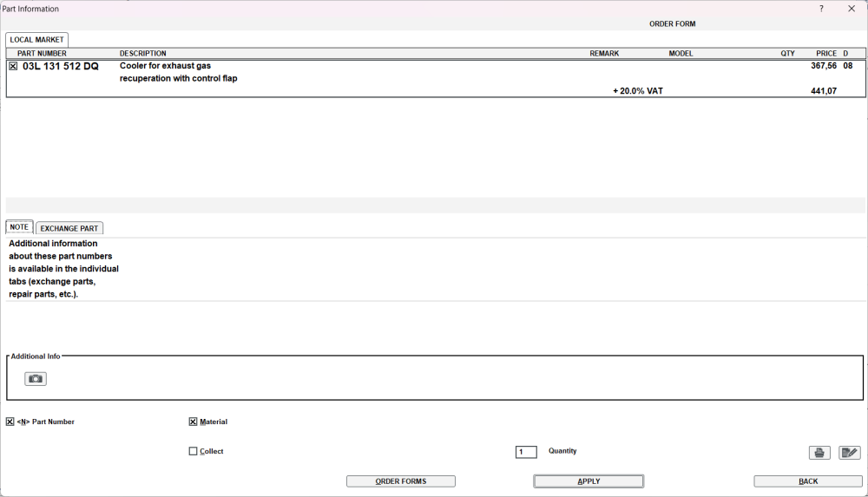Select the LOCAL MARKET tab
This screenshot has width=868, height=497.
(x=36, y=40)
